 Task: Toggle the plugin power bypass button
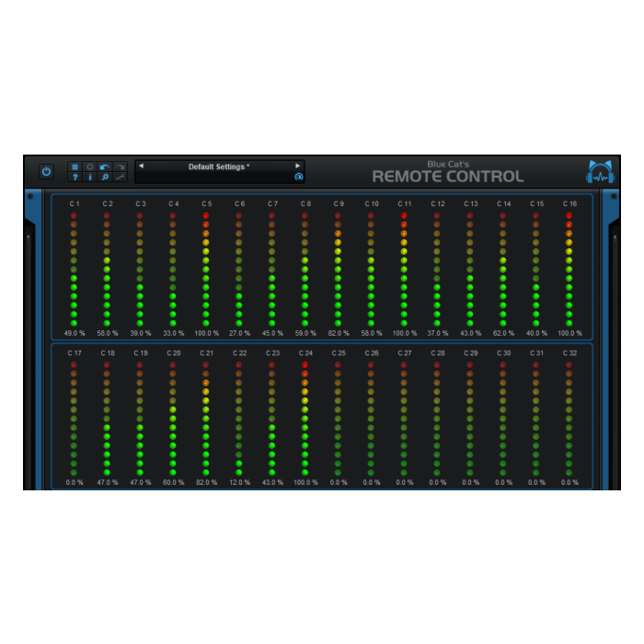[46, 171]
